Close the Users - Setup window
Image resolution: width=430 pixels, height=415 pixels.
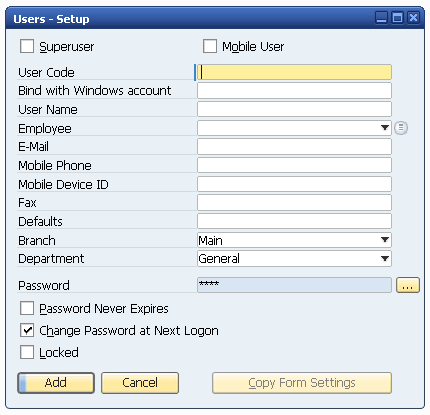(413, 17)
